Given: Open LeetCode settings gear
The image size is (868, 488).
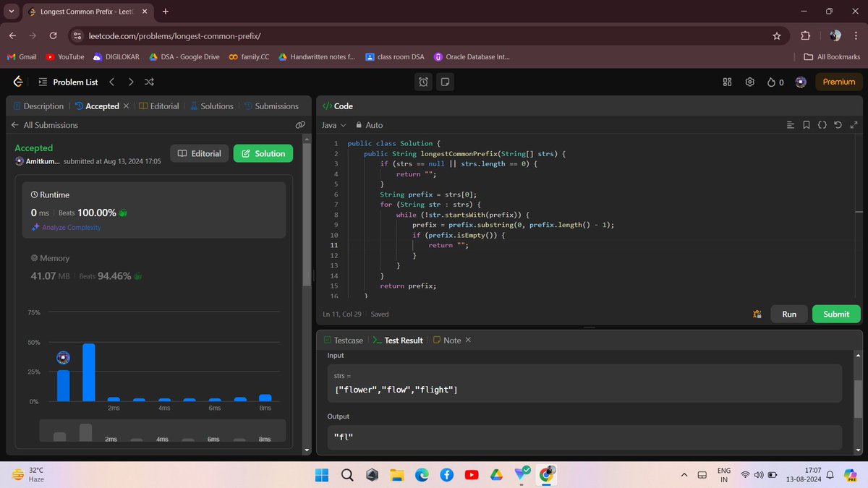Looking at the screenshot, I should pos(750,82).
